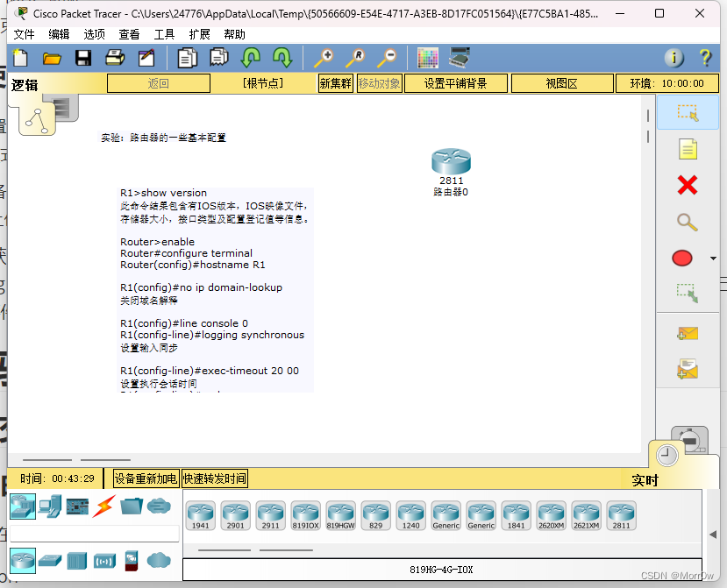Collapse device panel with left arrow
Viewport: 727px width, 588px height.
coord(713,535)
